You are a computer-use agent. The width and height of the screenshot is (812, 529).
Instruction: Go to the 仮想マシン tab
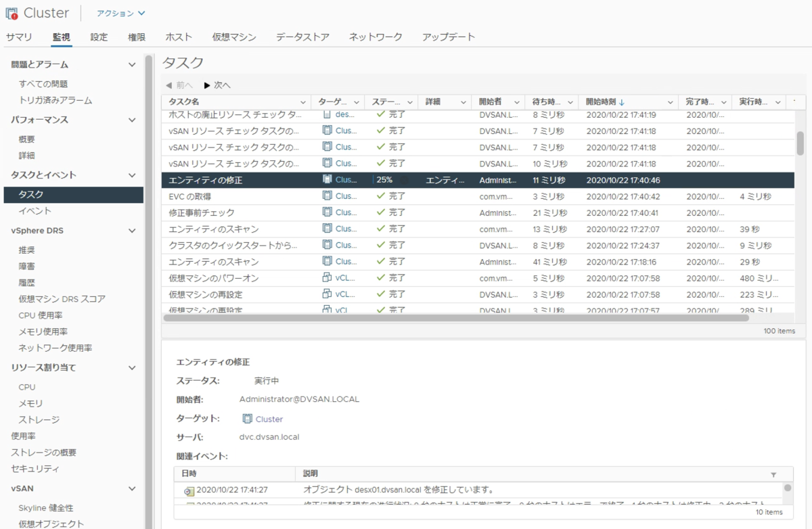(234, 37)
